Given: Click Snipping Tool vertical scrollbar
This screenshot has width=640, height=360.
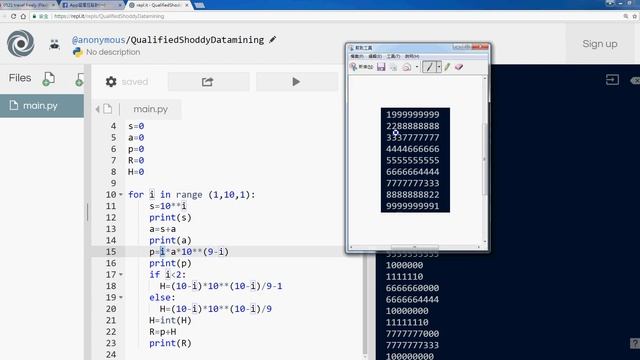Looking at the screenshot, I should click(x=485, y=160).
